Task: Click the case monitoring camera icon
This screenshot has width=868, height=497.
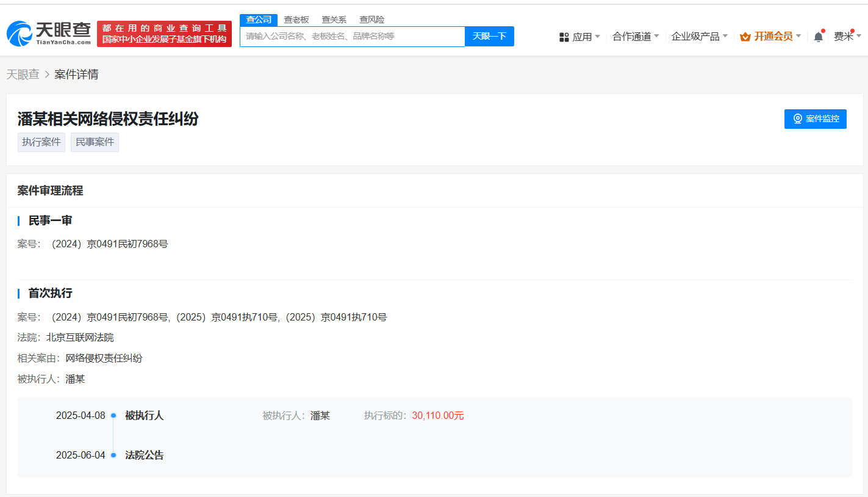Action: click(797, 119)
